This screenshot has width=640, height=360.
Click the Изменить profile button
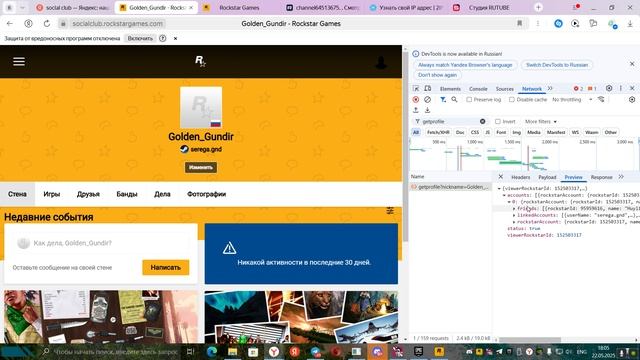click(201, 167)
